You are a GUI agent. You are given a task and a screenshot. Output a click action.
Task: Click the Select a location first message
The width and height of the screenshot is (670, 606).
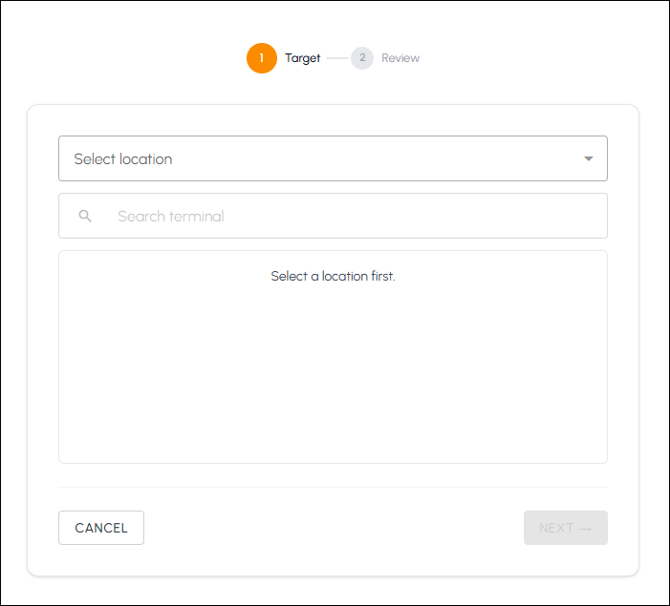click(333, 276)
